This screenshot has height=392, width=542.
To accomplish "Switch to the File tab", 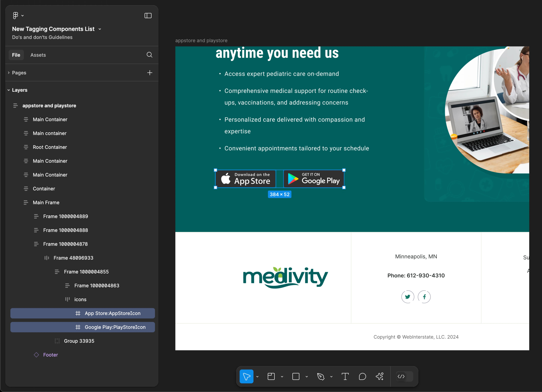I will coord(16,55).
